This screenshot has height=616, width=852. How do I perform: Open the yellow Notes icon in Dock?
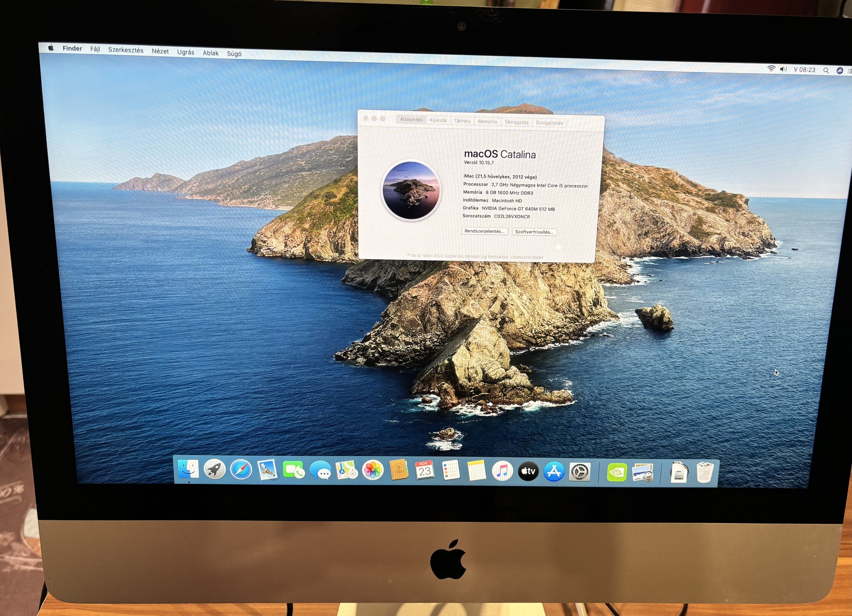(477, 471)
